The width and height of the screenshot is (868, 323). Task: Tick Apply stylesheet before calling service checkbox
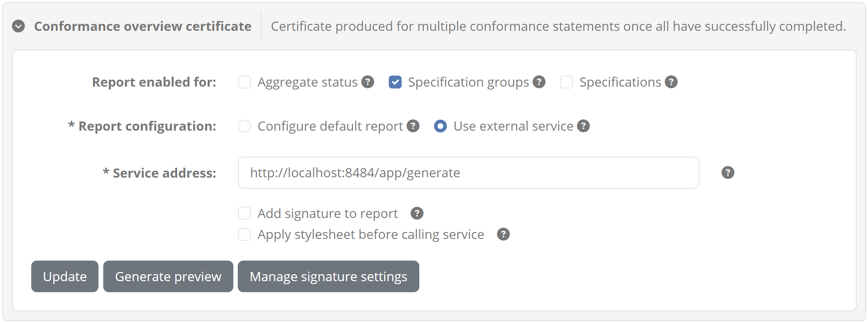point(244,234)
